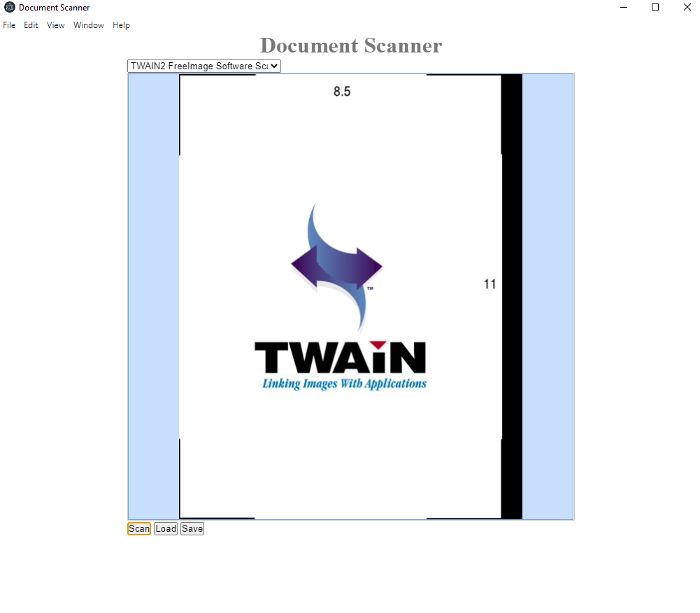
Task: Open the Edit menu
Action: click(31, 25)
